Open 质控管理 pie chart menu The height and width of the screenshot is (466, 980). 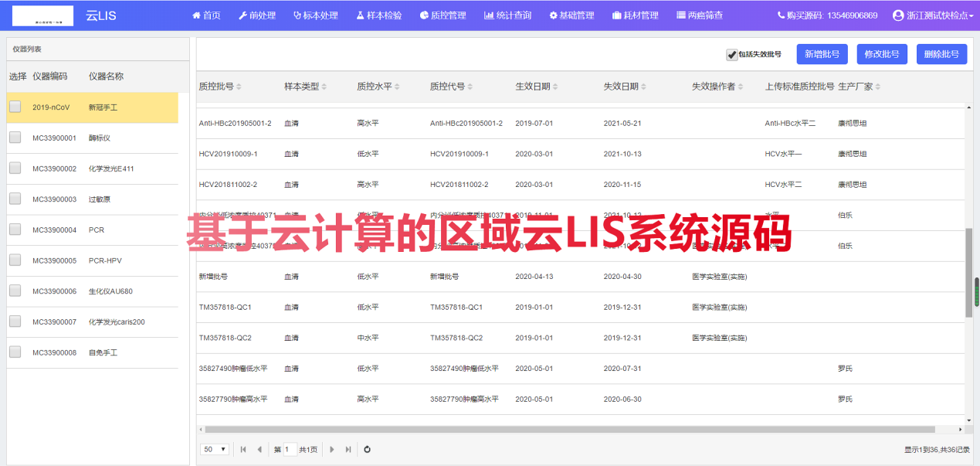(443, 15)
